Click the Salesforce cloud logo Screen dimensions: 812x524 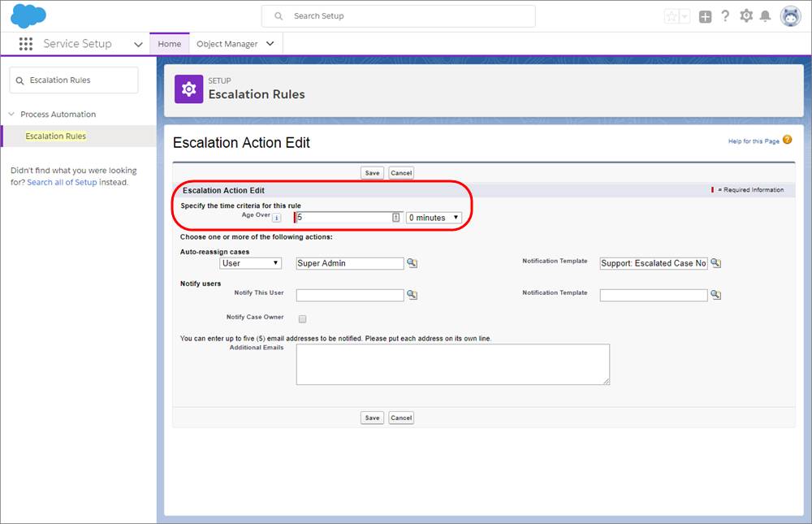click(28, 15)
